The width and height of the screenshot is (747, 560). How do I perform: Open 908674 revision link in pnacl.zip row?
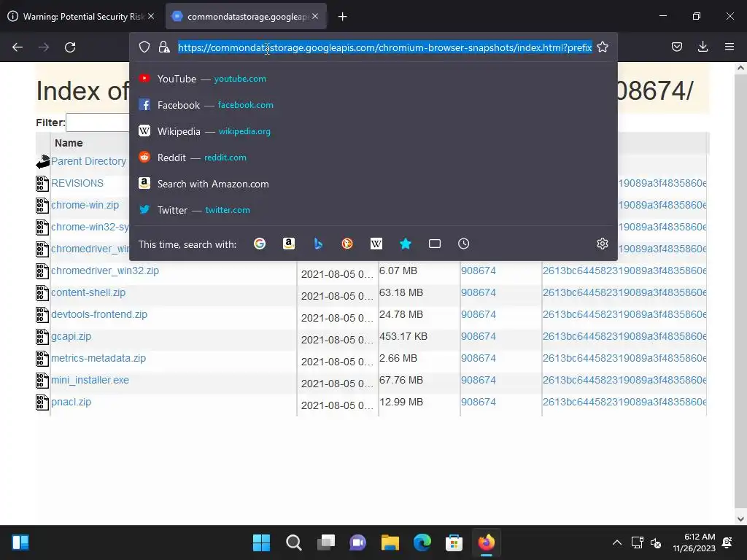(479, 402)
